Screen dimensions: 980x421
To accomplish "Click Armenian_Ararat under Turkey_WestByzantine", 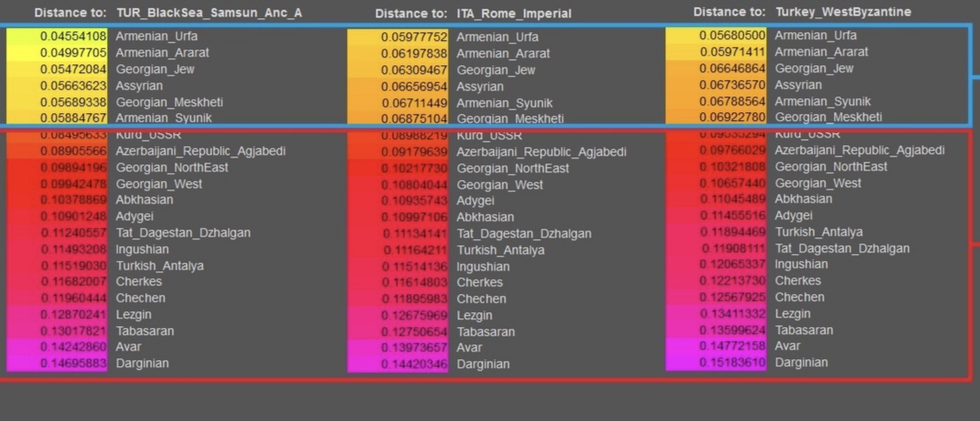I will click(x=821, y=52).
